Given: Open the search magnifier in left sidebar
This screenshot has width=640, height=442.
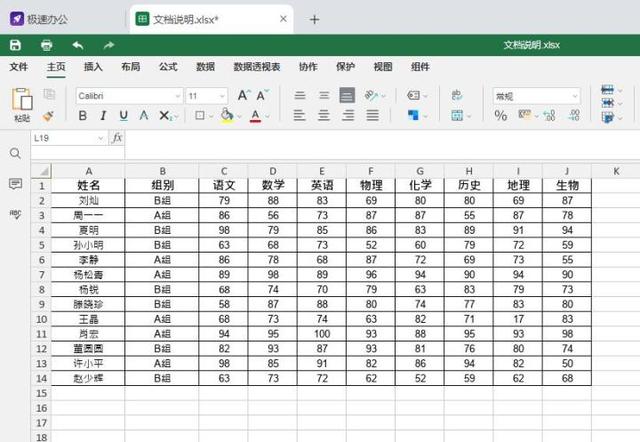Looking at the screenshot, I should (15, 153).
